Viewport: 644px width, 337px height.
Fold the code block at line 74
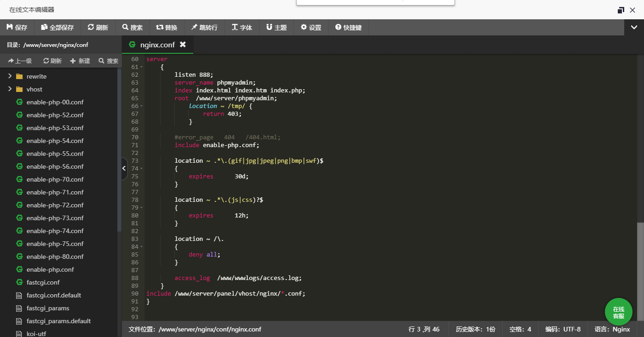tap(142, 169)
